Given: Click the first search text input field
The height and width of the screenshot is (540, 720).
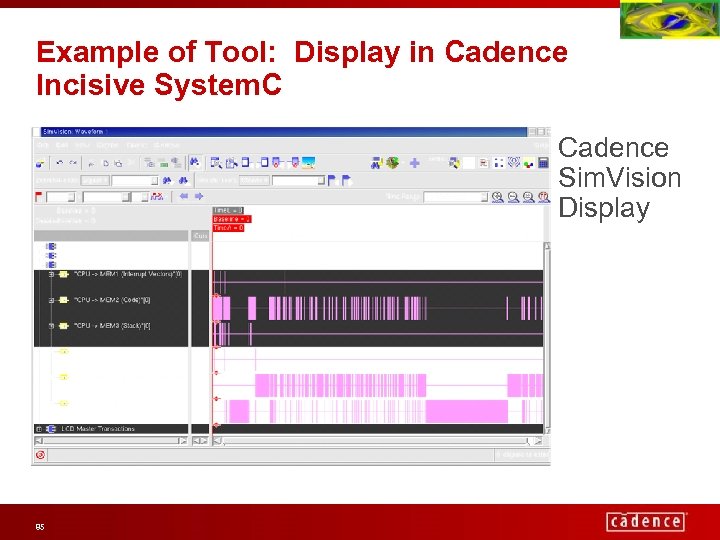Looking at the screenshot, I should coord(131,180).
